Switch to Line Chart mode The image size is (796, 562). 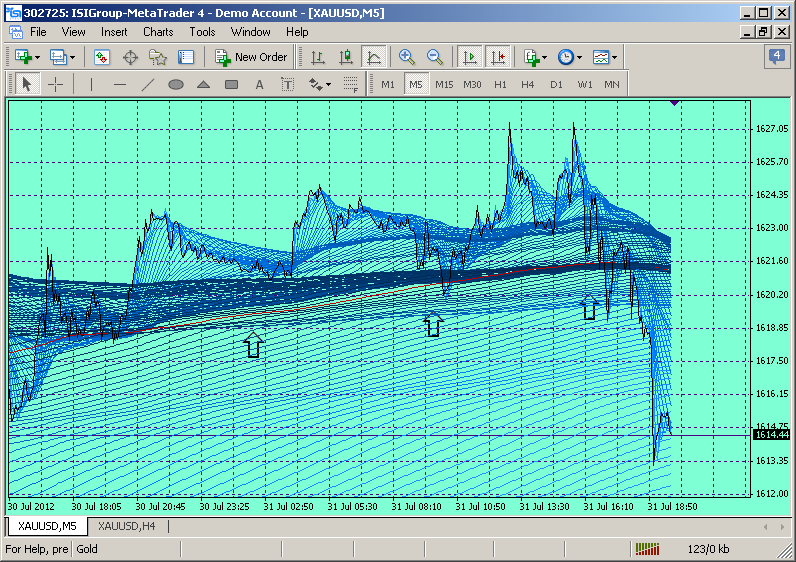(374, 57)
